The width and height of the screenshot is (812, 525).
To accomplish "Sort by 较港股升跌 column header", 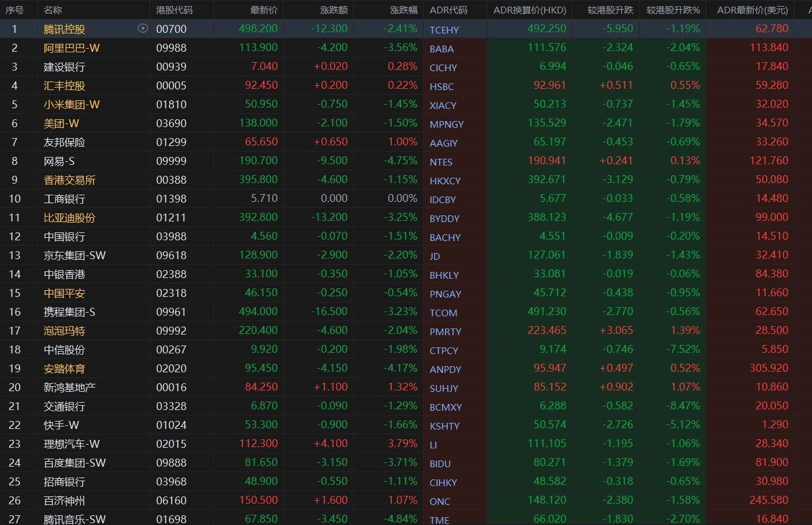I will coord(610,10).
